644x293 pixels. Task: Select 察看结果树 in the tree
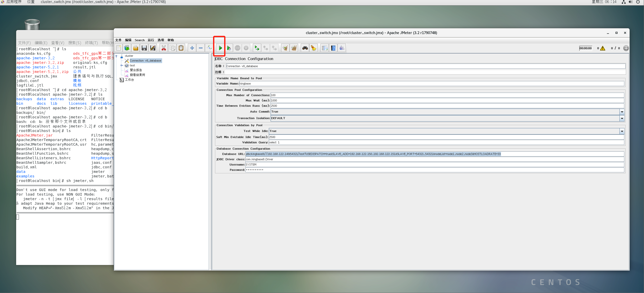tap(137, 75)
